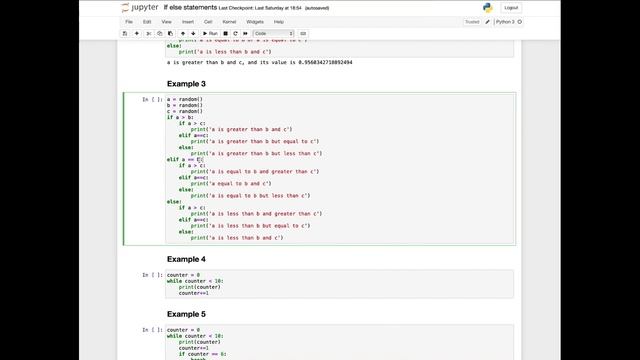Open the File menu
640x360 pixels.
coord(129,22)
